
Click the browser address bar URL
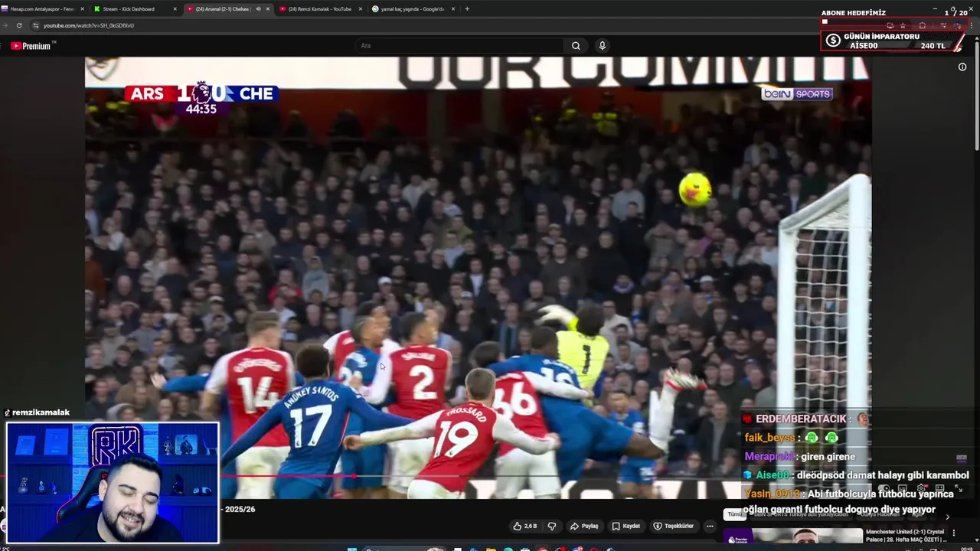click(x=89, y=25)
